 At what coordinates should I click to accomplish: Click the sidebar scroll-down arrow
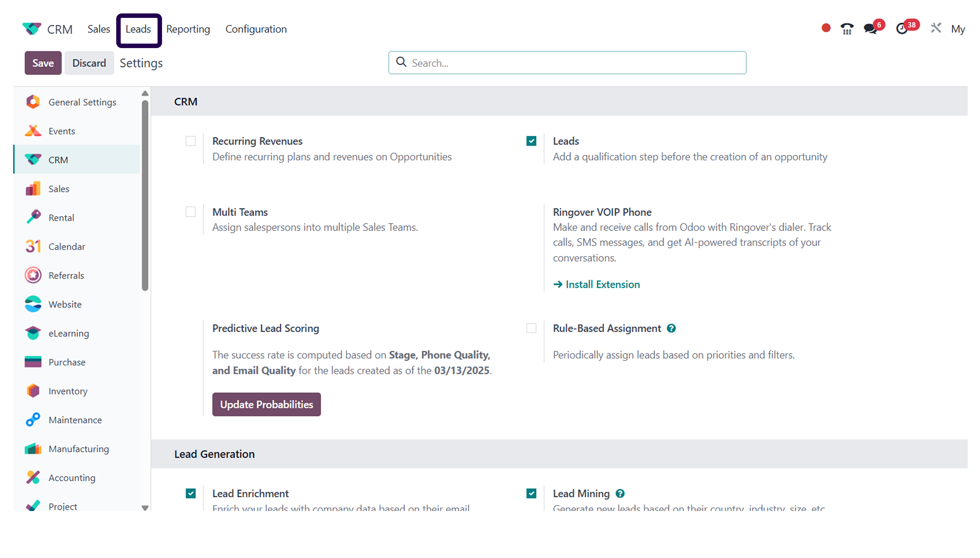145,508
